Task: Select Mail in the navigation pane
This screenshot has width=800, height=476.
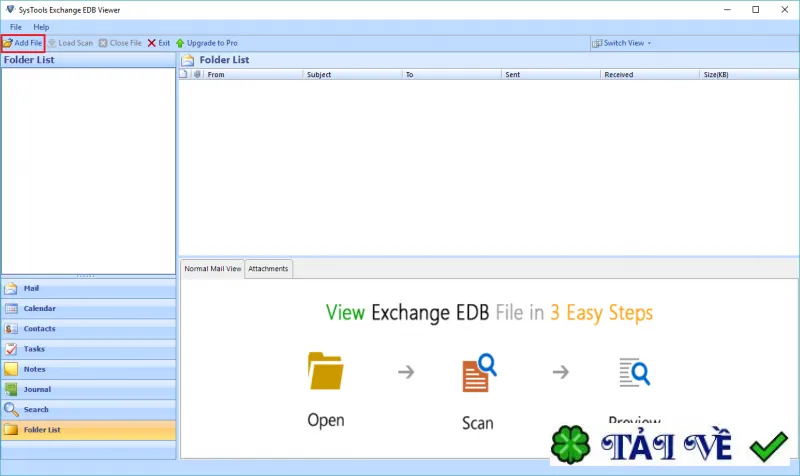Action: tap(88, 288)
